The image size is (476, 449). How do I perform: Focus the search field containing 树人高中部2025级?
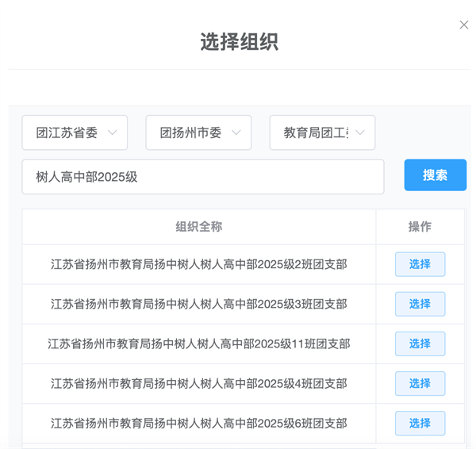tap(202, 176)
